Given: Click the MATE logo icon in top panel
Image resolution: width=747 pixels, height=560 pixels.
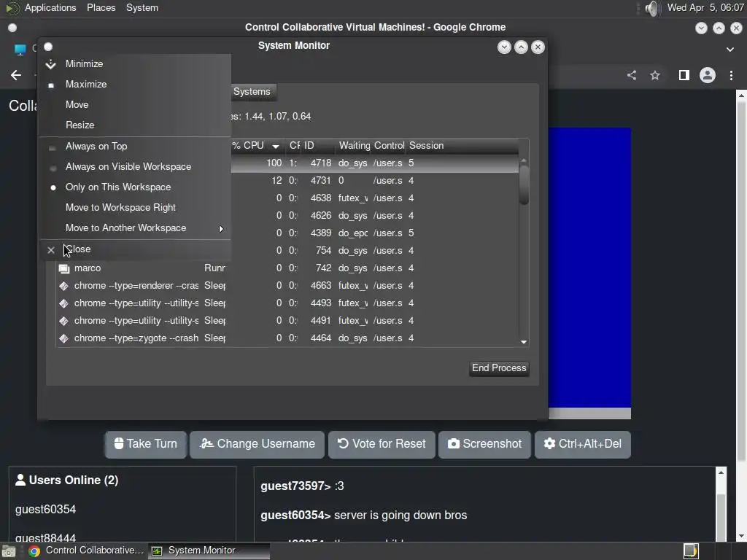Looking at the screenshot, I should [12, 8].
